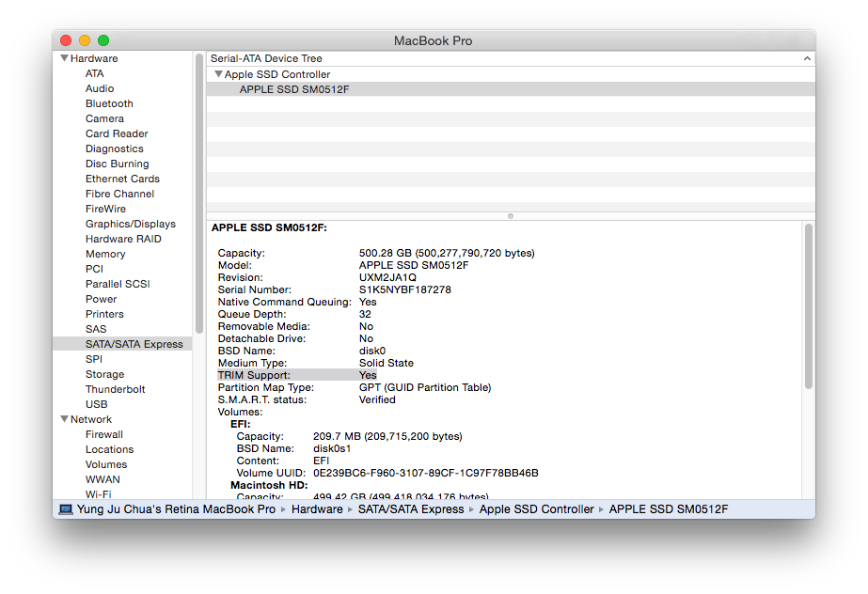The width and height of the screenshot is (868, 594).
Task: Click the Apple SSD Controller row label
Action: [277, 74]
